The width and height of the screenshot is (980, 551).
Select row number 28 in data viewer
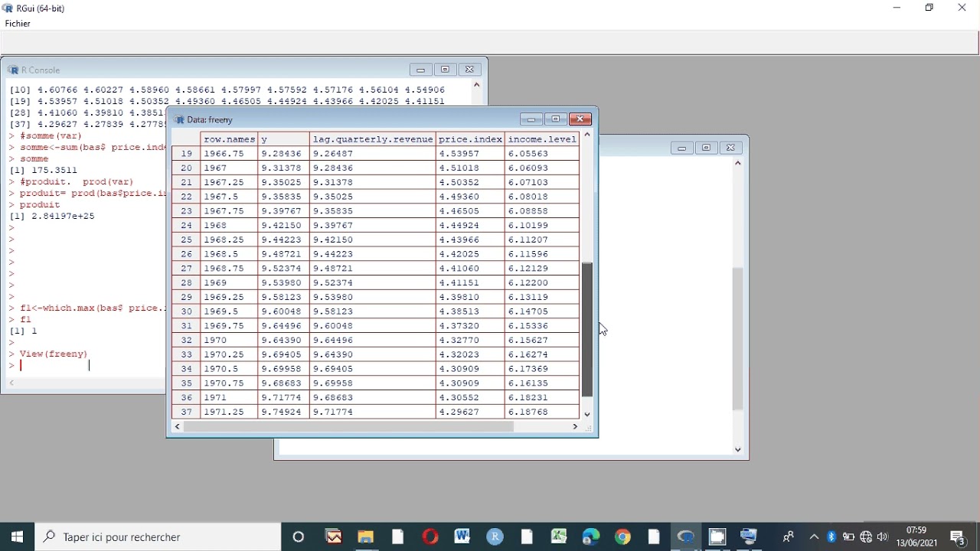(x=186, y=282)
